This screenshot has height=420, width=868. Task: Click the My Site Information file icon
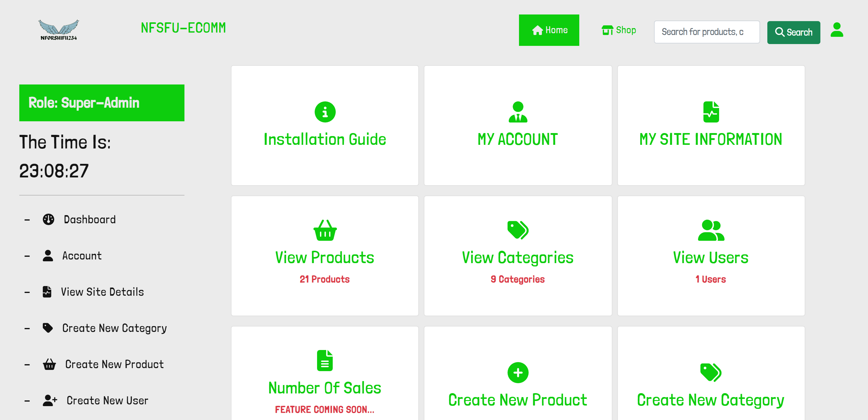(x=711, y=112)
